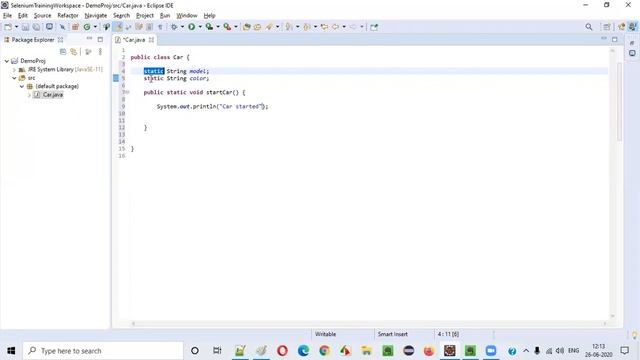Open Opera browser from the taskbar

click(282, 351)
